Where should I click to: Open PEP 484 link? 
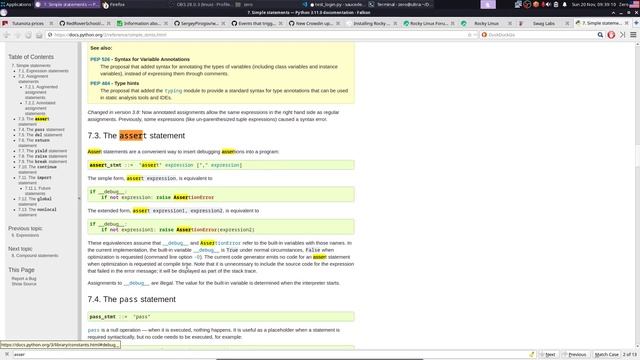point(100,83)
